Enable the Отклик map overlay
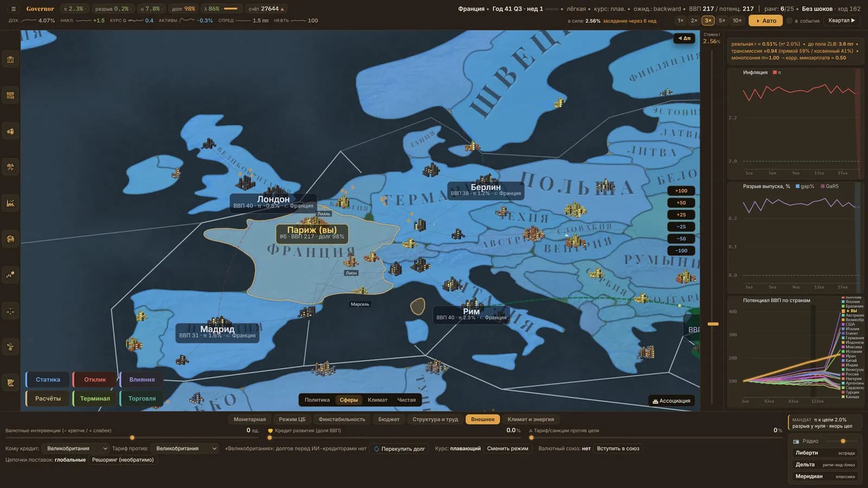868x488 pixels. coord(95,380)
